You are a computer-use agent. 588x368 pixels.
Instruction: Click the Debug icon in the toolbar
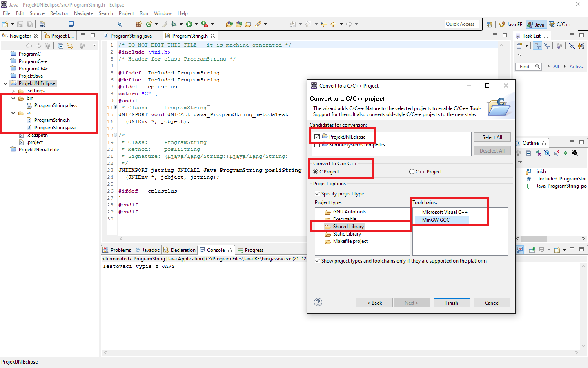coord(174,24)
